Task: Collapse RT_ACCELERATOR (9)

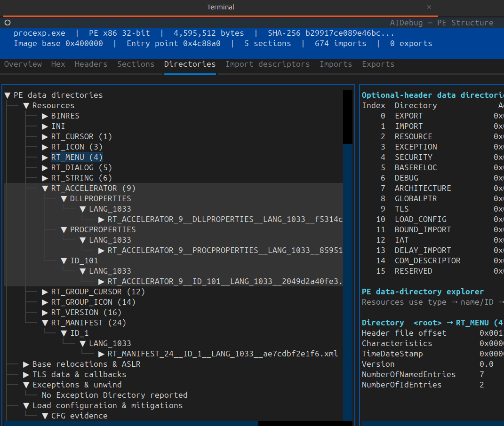Action: [45, 189]
